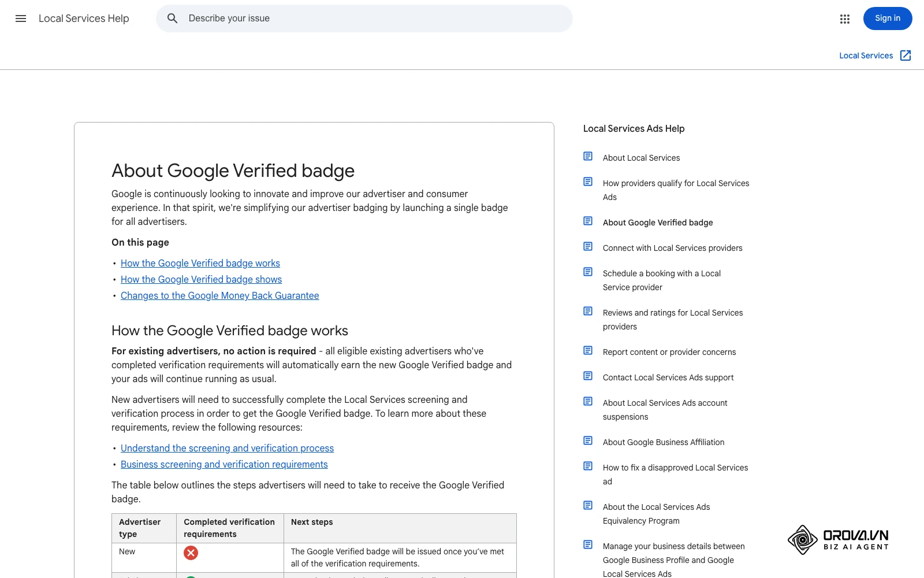Click the article icon beside How to fix a disapproved ad

pos(588,466)
